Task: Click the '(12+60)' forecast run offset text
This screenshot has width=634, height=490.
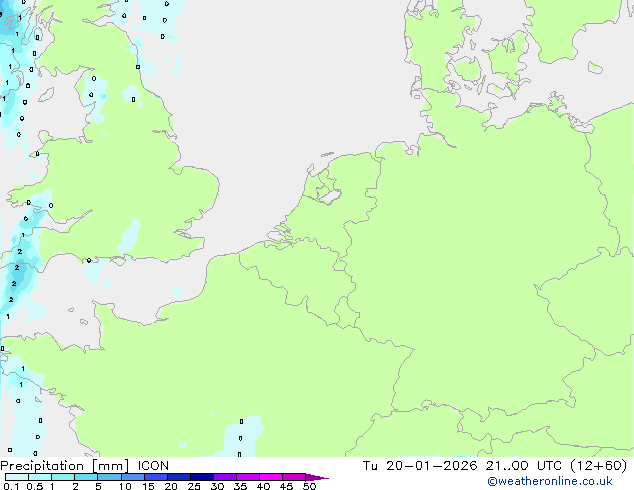Action: click(598, 466)
